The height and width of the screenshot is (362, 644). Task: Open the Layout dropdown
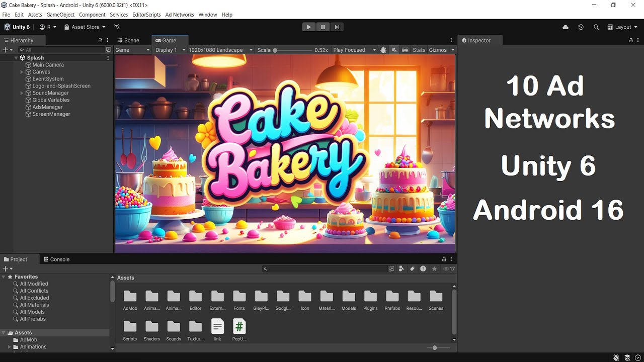tap(622, 27)
